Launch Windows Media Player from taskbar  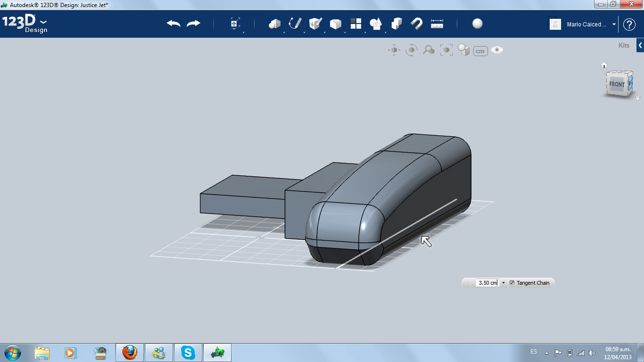point(71,353)
